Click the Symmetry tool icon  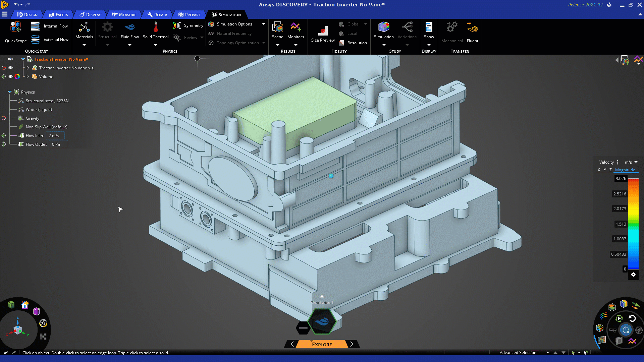[x=177, y=25]
